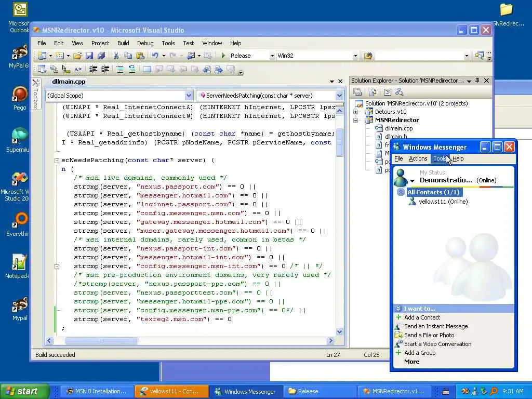Click the code editor horizontal scrollbar thumb
The image size is (532, 399).
coord(101,340)
